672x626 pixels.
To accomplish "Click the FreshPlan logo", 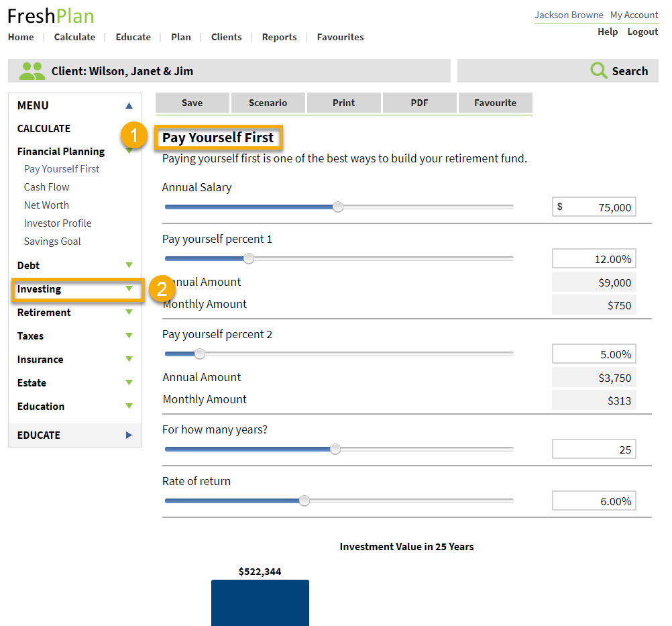I will click(50, 16).
